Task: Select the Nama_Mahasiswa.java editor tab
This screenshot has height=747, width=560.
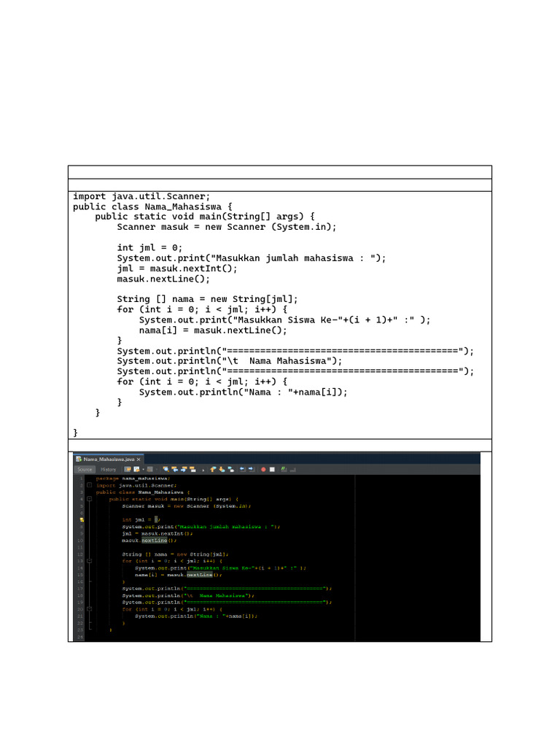Action: click(109, 460)
